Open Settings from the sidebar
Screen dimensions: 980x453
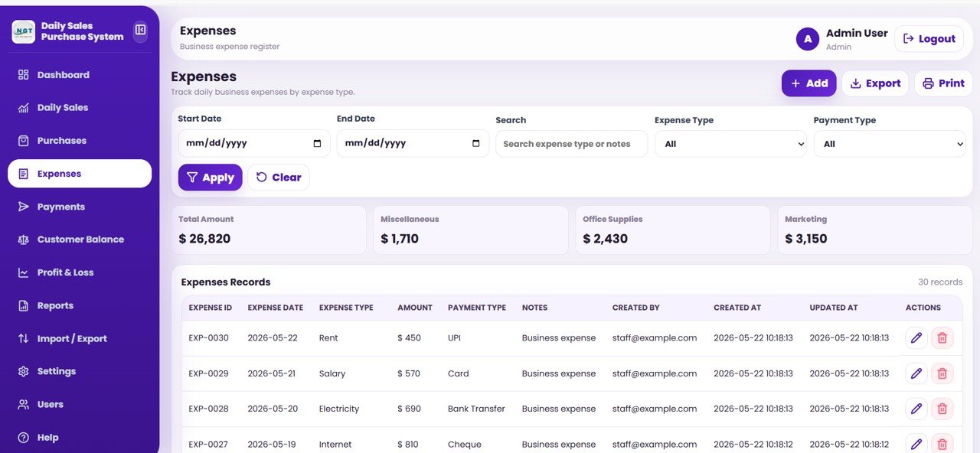click(80, 371)
